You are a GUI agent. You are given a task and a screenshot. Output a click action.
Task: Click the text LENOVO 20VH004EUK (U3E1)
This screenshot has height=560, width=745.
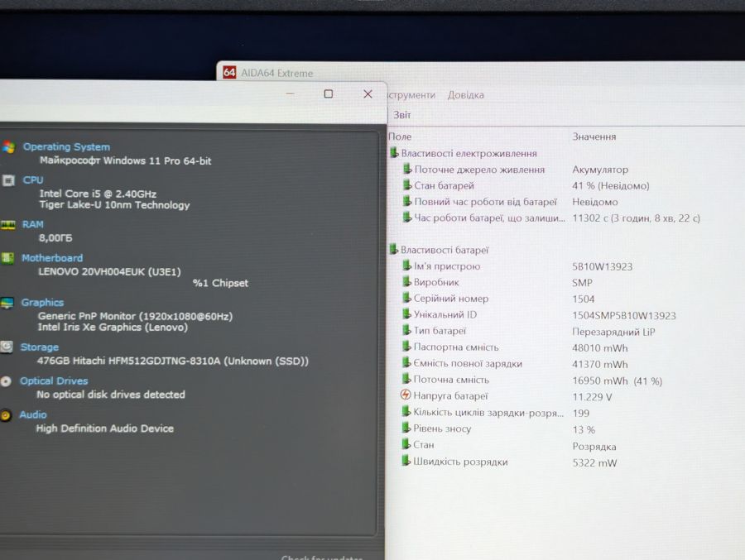[x=109, y=271]
